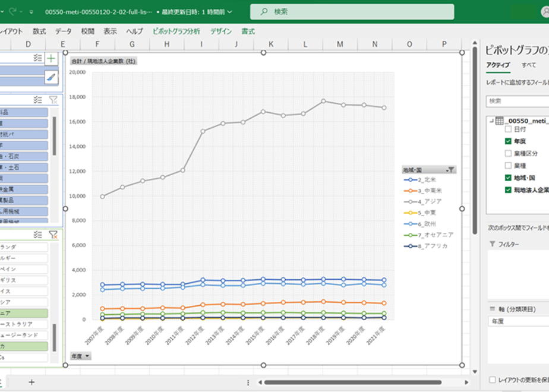Image resolution: width=549 pixels, height=392 pixels.
Task: Select the 2_北米 legend entry
Action: click(420, 179)
